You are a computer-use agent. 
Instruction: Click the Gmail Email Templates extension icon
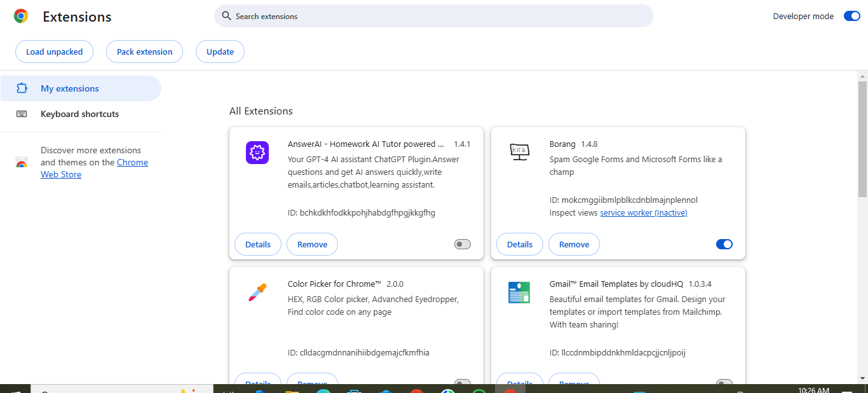click(519, 293)
